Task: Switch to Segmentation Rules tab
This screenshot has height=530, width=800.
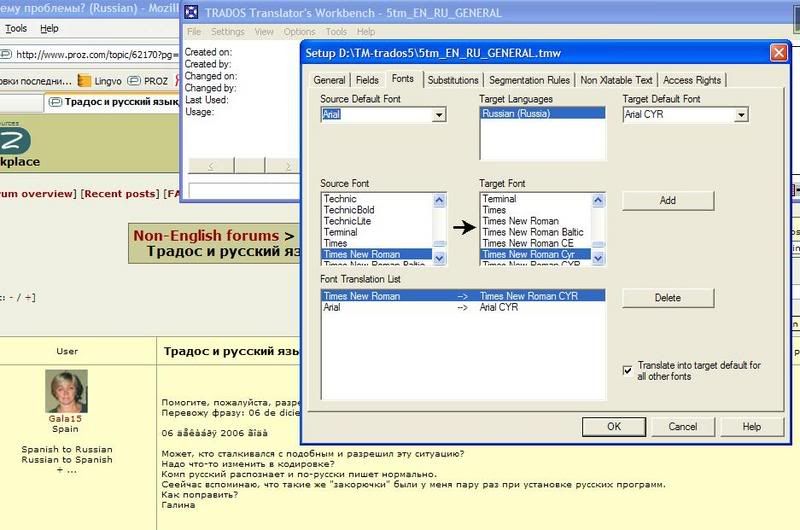Action: pyautogui.click(x=529, y=80)
